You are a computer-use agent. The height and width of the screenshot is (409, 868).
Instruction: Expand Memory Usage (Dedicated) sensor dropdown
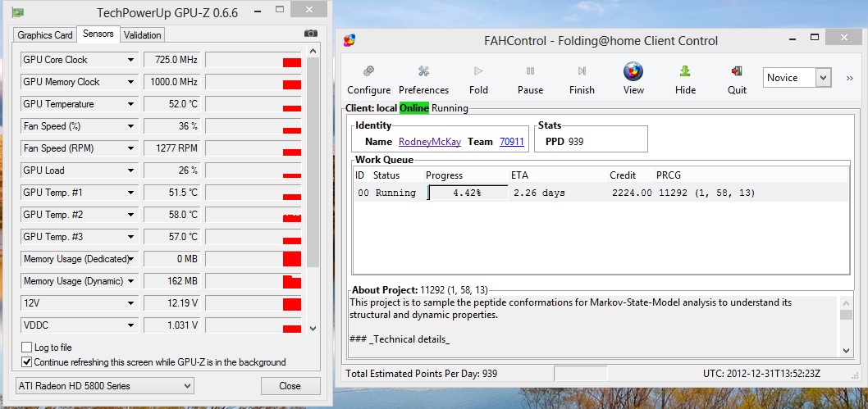[130, 259]
